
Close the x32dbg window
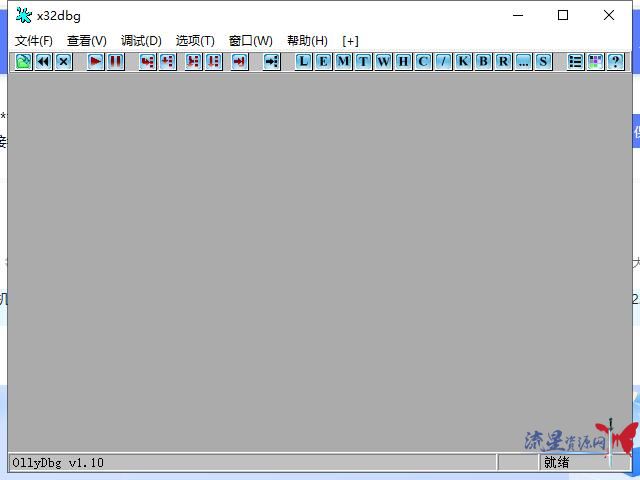click(x=609, y=16)
